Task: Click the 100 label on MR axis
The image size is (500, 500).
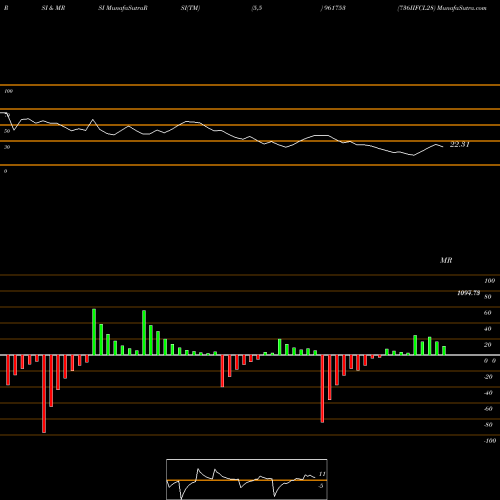Action: [x=489, y=281]
